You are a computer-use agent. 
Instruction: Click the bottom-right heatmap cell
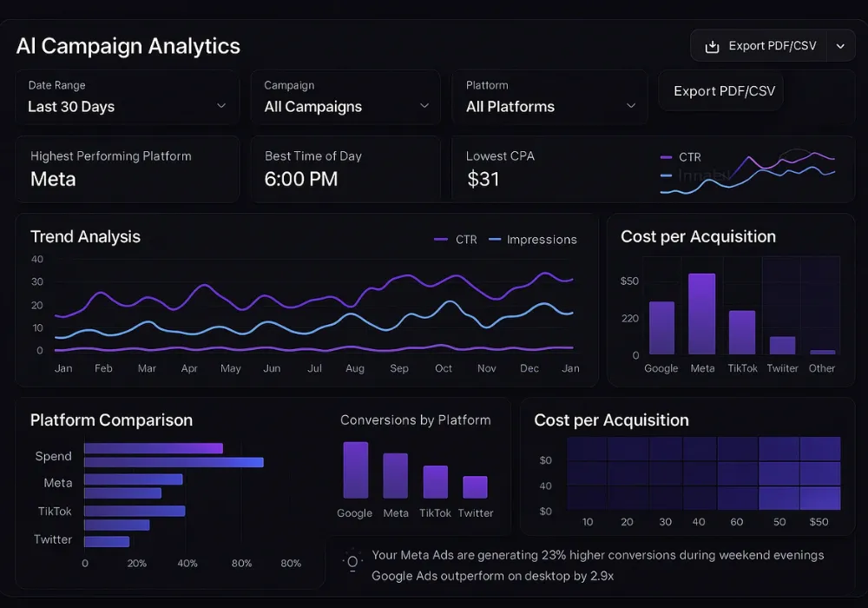click(x=819, y=498)
